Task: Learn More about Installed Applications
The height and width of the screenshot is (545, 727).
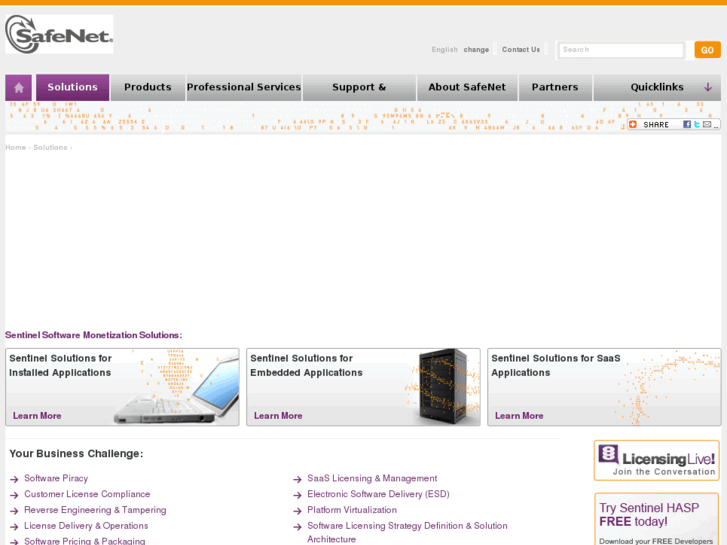Action: (37, 416)
